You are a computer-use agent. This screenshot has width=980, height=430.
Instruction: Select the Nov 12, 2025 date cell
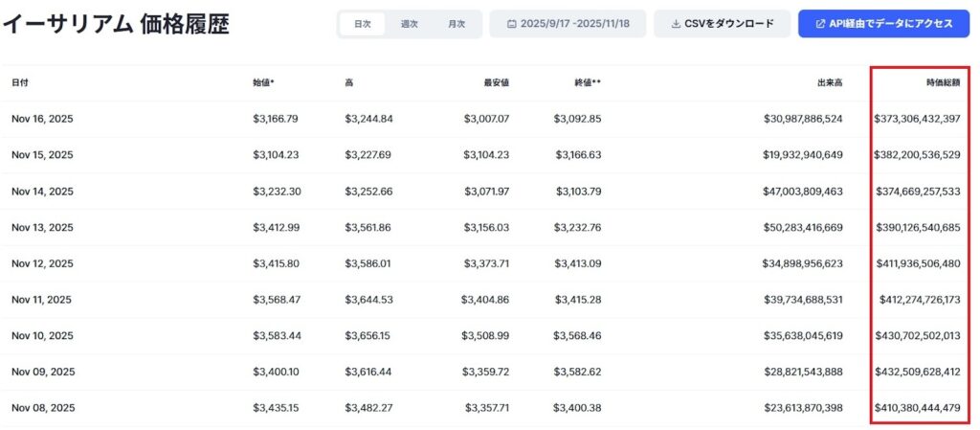(x=42, y=263)
